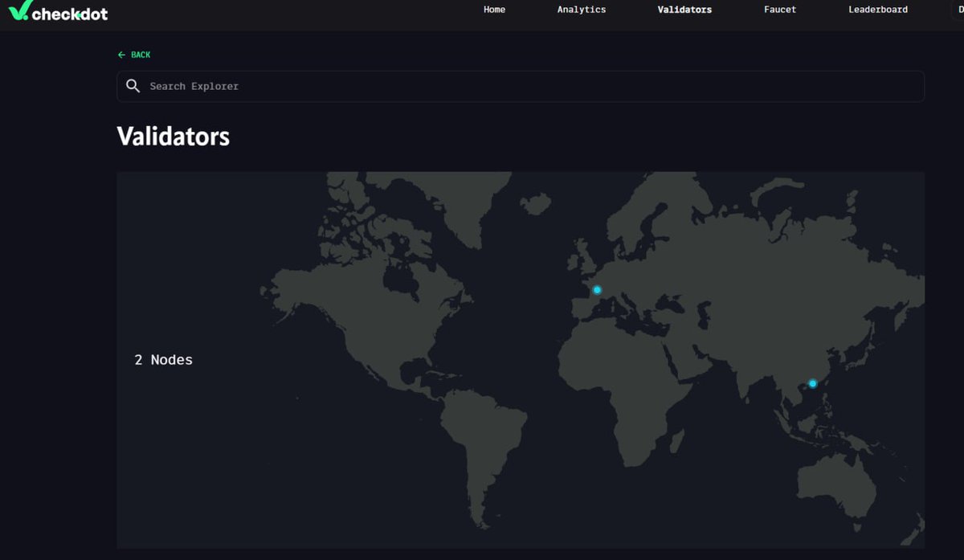Click the 2 Nodes label

coord(164,360)
